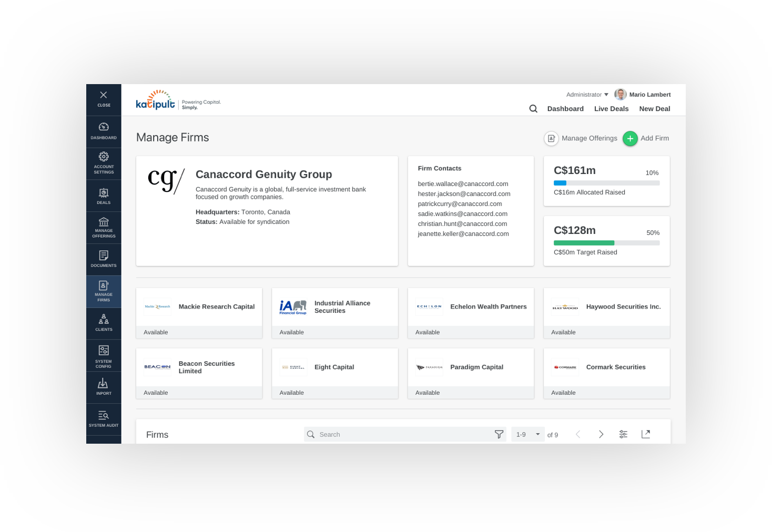Click the C$50m Target Raised label
Image resolution: width=772 pixels, height=532 pixels.
[x=585, y=252]
